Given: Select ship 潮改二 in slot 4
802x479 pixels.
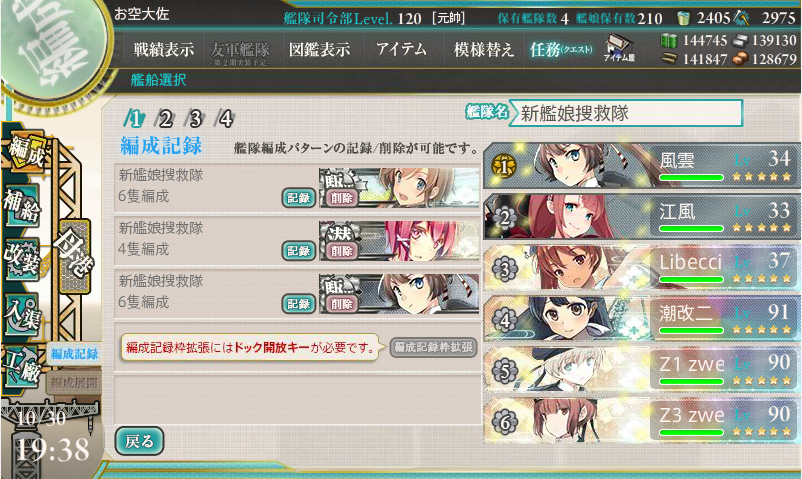Looking at the screenshot, I should [642, 318].
